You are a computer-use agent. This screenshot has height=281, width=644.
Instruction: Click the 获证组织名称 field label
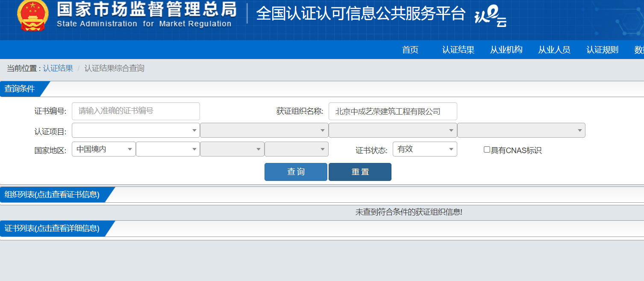[x=300, y=111]
